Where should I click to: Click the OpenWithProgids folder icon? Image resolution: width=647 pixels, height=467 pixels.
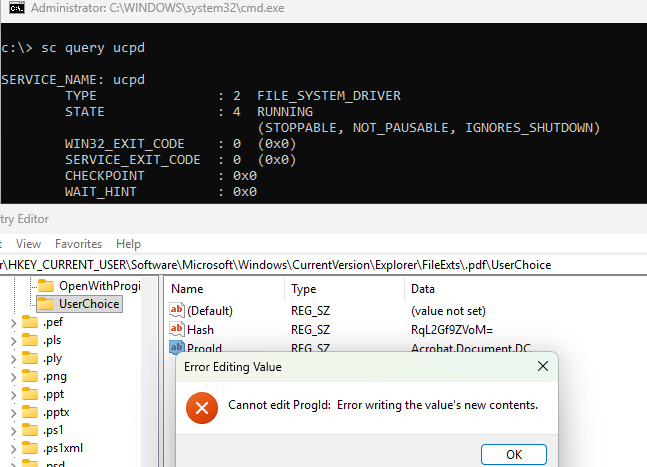46,285
